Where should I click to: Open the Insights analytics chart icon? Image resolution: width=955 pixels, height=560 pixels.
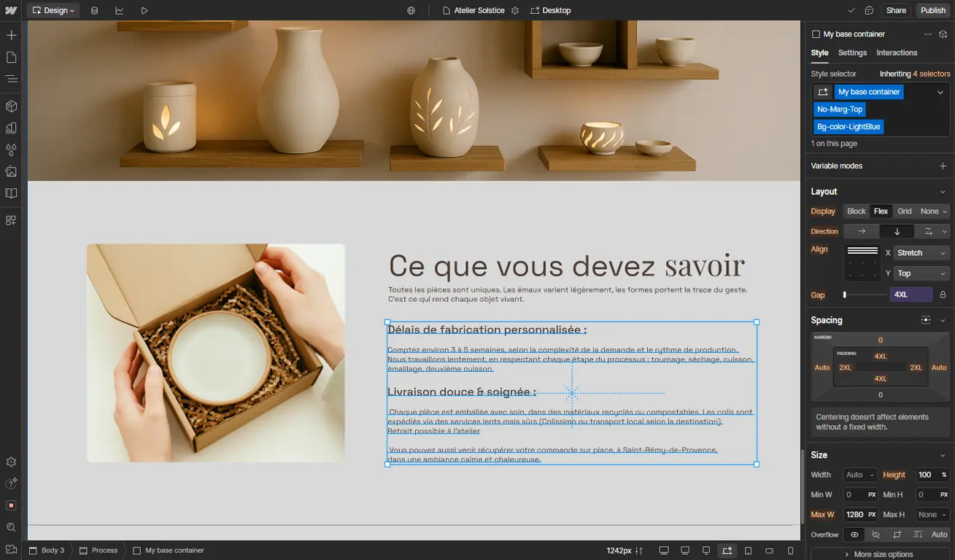119,10
